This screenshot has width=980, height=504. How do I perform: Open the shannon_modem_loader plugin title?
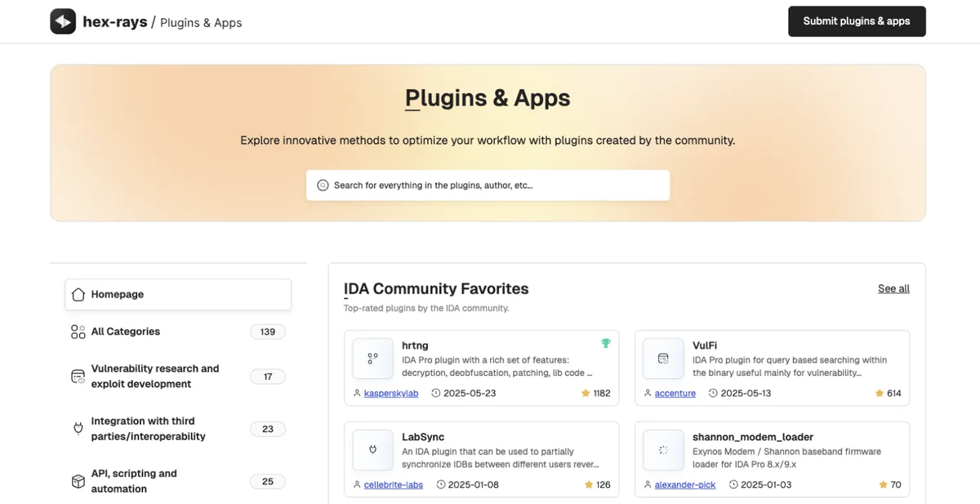point(753,437)
